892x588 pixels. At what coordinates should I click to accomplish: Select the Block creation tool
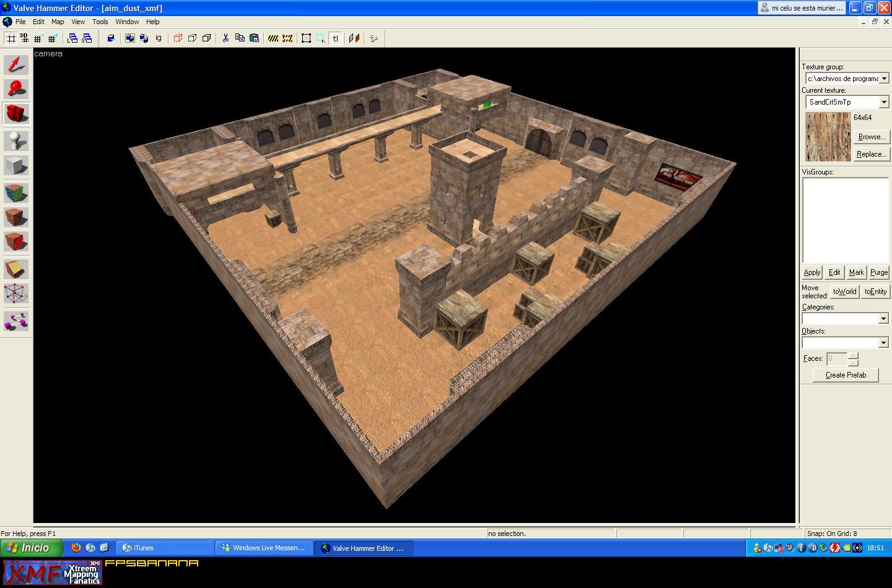15,165
